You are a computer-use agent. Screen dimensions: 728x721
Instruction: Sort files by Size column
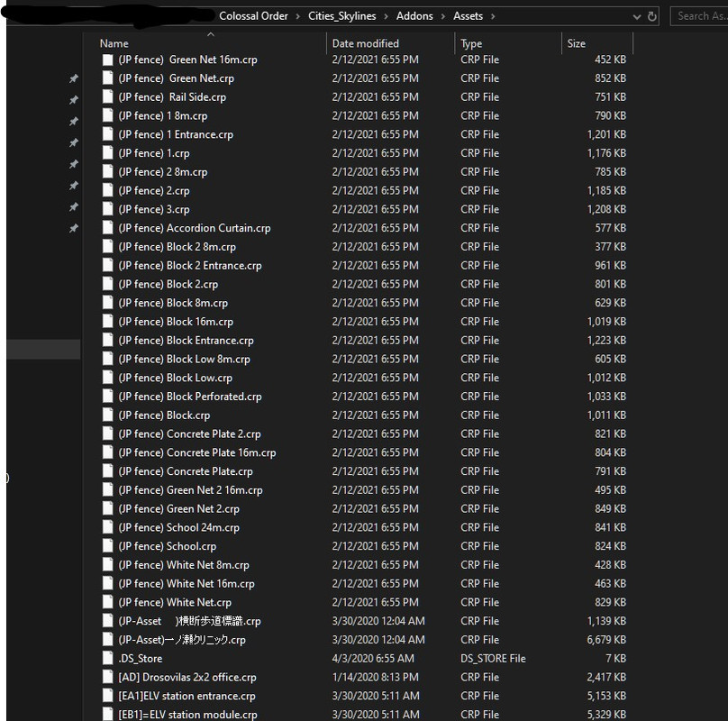click(x=576, y=43)
